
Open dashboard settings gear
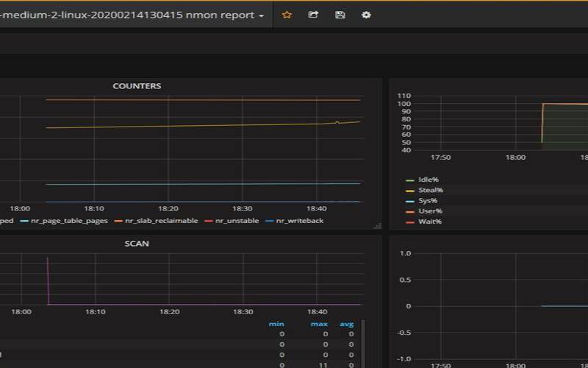pos(366,15)
